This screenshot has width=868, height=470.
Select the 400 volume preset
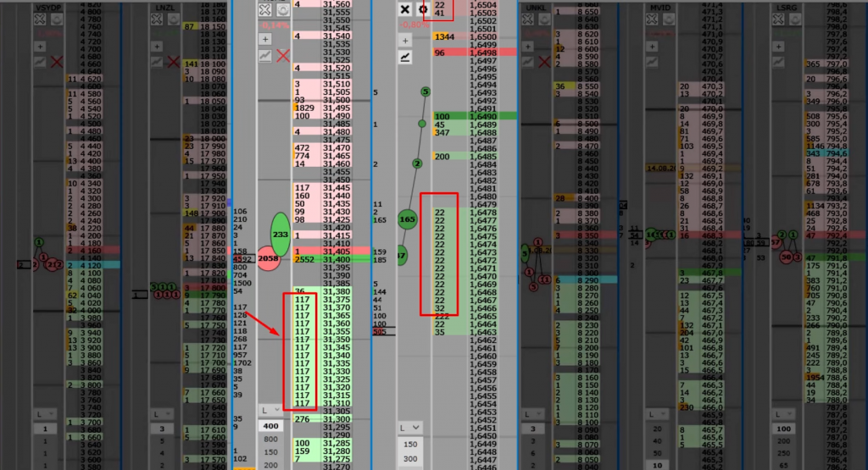point(270,425)
